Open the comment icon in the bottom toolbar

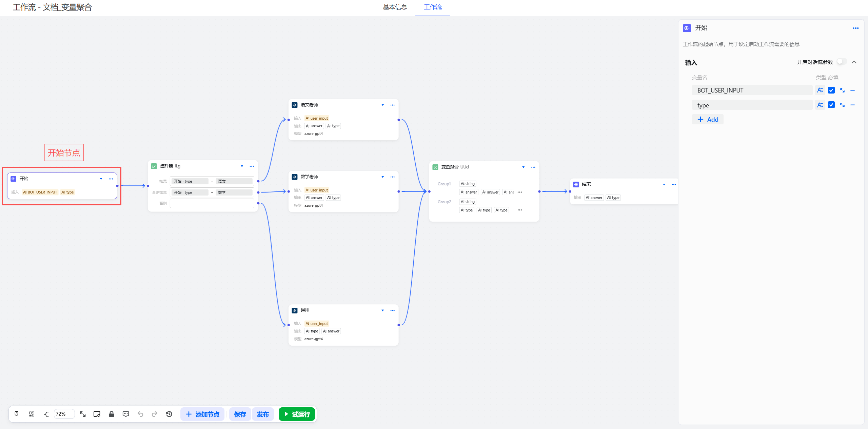click(126, 414)
